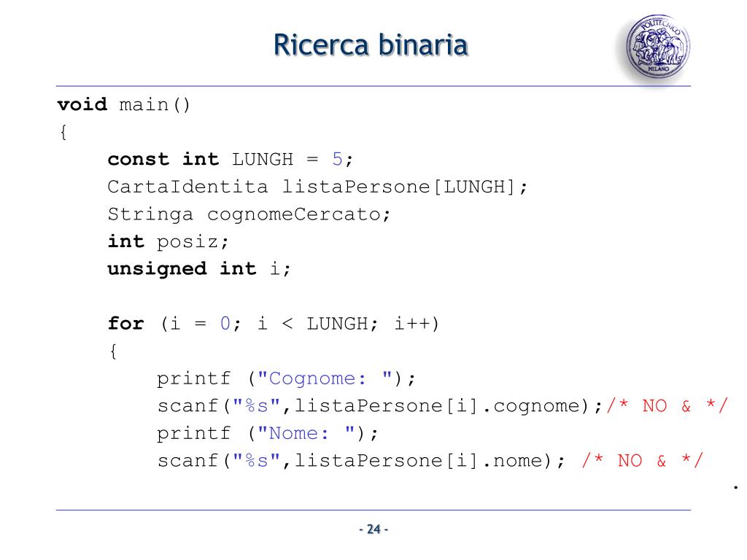Screen dimensions: 747x560
Task: Click the second red NO & comment
Action: click(643, 461)
